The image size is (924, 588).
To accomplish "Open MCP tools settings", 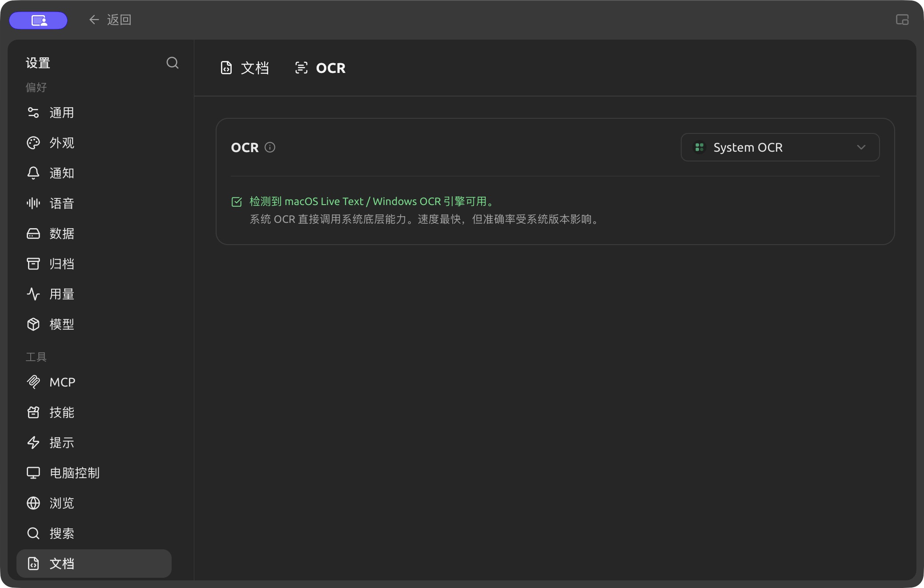I will [x=94, y=382].
